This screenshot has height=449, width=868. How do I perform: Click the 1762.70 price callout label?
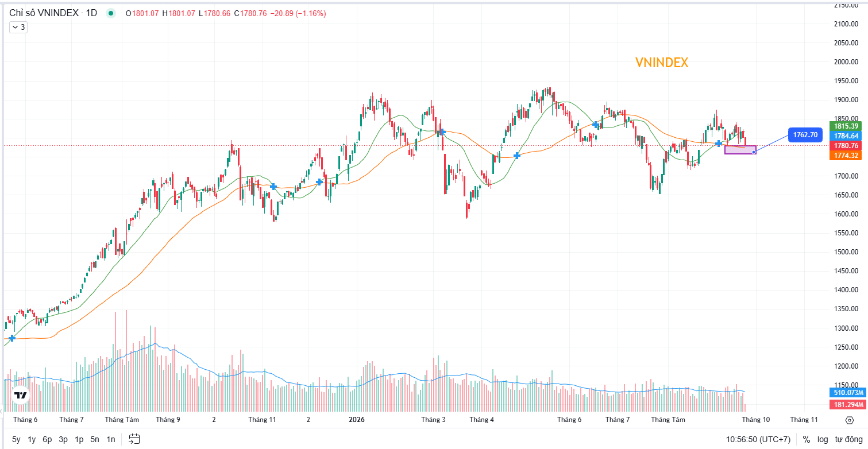[805, 135]
